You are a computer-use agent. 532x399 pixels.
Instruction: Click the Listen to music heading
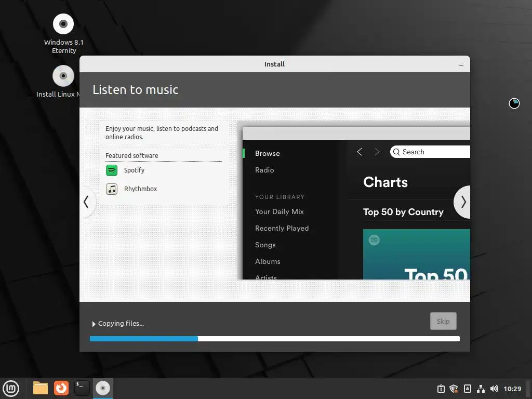(136, 90)
